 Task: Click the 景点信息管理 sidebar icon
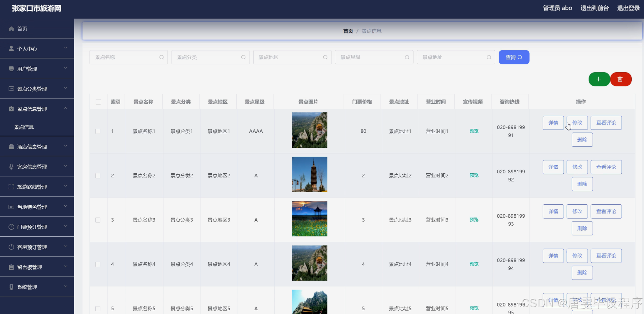(x=11, y=109)
